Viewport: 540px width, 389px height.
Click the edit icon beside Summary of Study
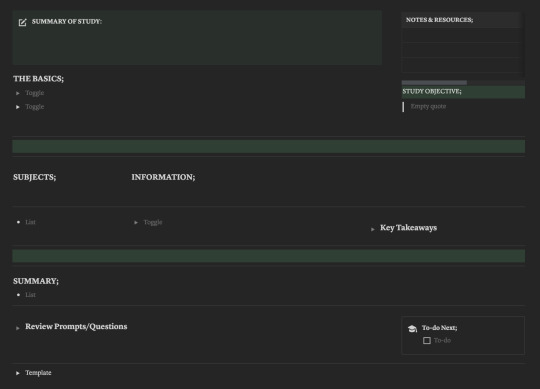22,22
